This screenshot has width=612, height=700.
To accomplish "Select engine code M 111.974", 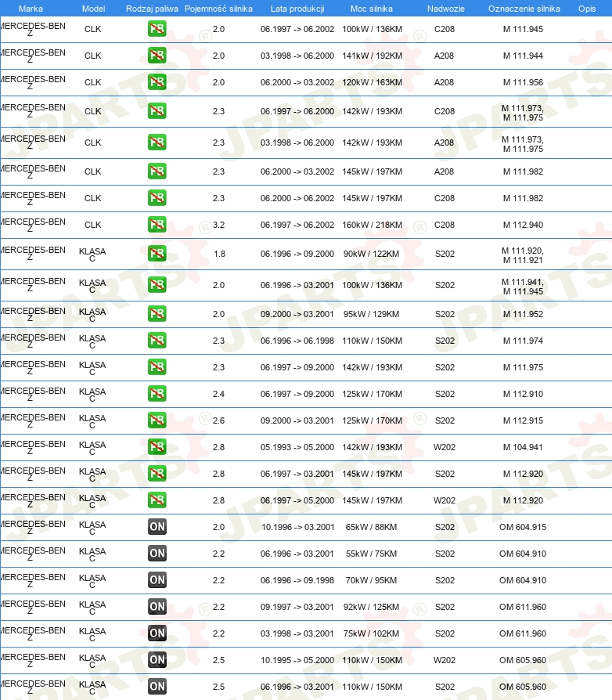I will tap(524, 341).
